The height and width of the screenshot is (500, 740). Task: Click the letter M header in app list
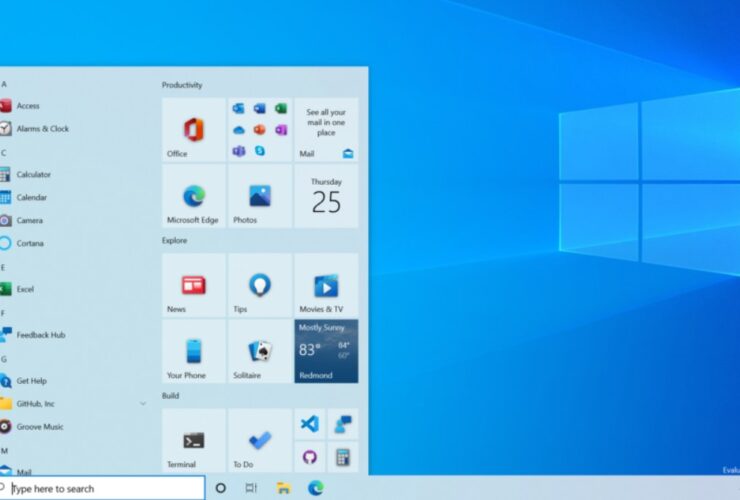[x=4, y=451]
